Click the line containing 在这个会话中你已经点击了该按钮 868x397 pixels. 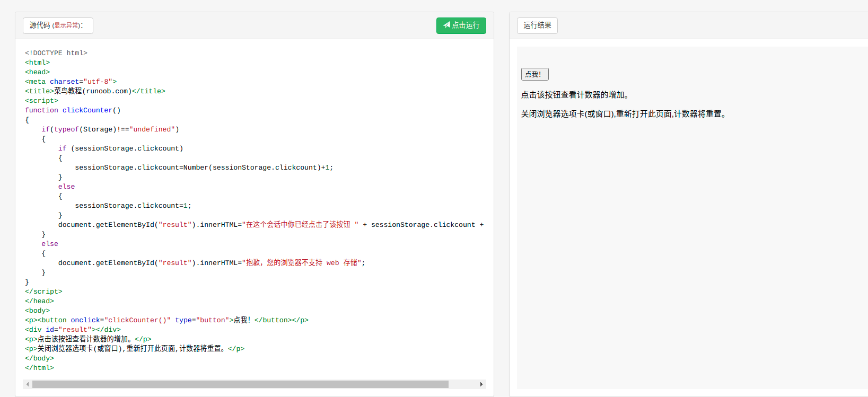(271, 225)
